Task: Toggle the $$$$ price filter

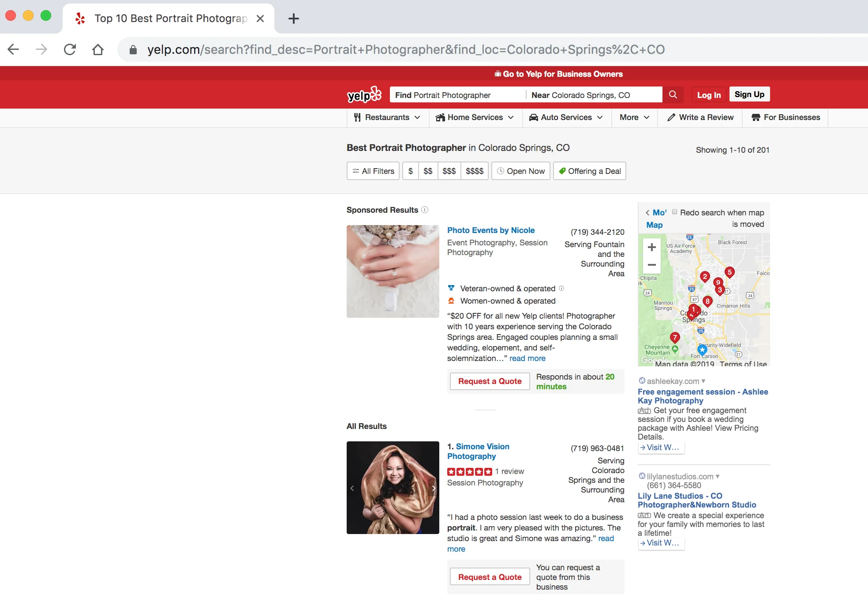Action: [x=475, y=171]
